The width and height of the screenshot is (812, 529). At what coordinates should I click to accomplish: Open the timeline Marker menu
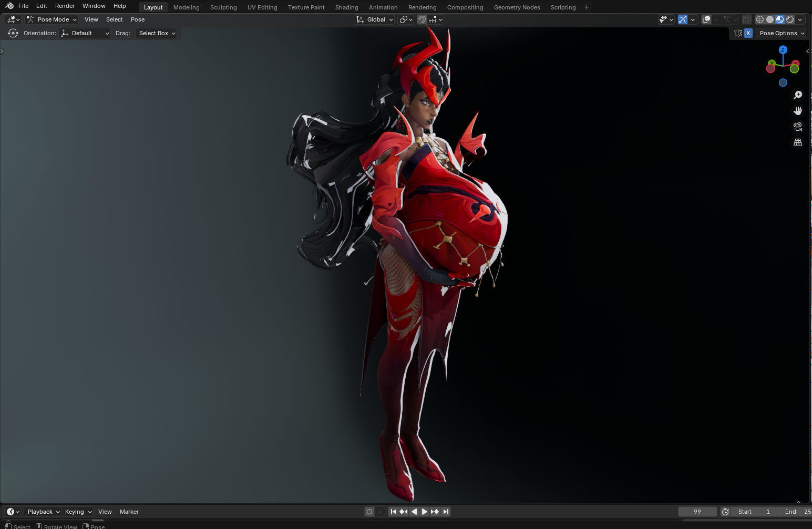[x=129, y=512]
